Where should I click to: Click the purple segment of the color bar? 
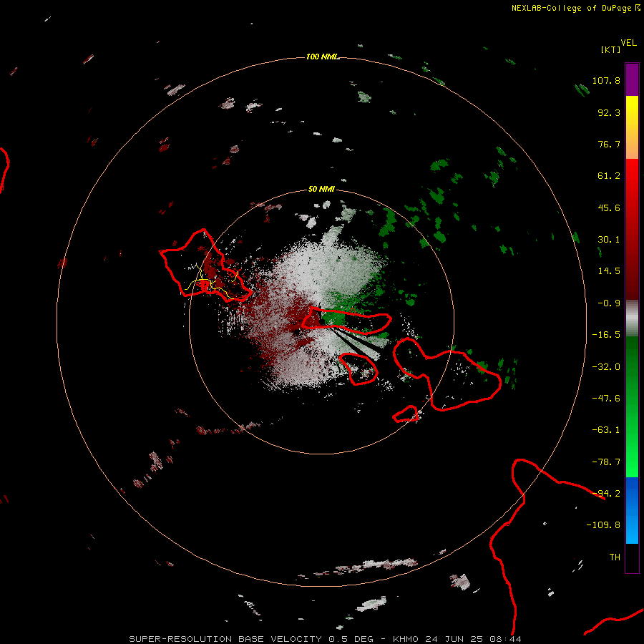tap(632, 79)
